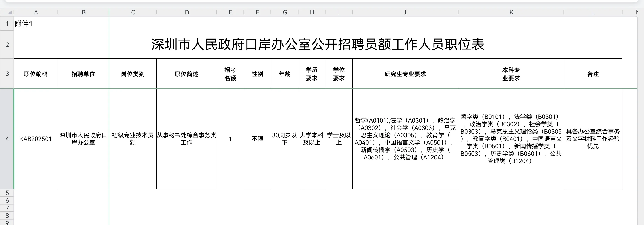This screenshot has width=644, height=225.
Task: Click the 研究生专业要求 header cell
Action: tap(405, 74)
